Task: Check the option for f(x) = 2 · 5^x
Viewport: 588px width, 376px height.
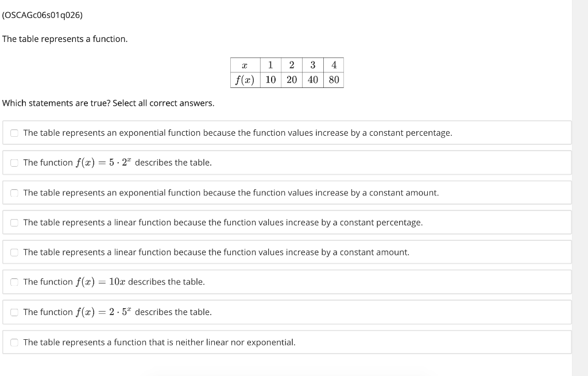Action: [x=14, y=312]
